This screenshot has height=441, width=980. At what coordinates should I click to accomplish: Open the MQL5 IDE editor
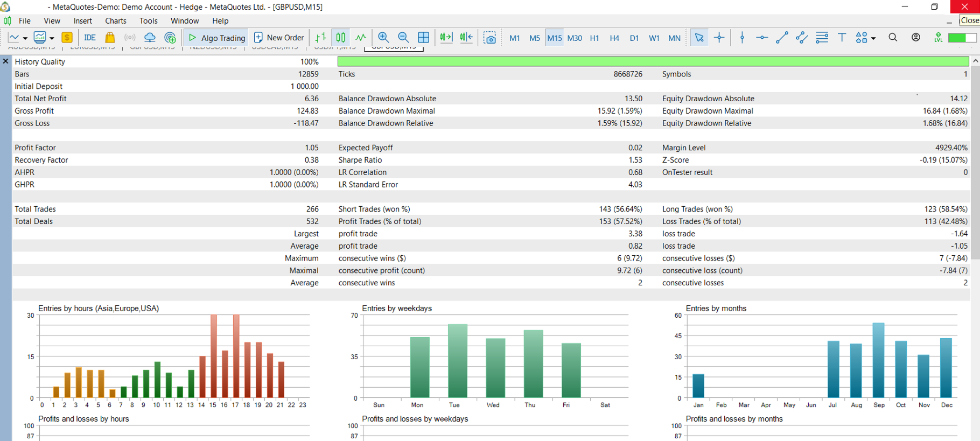pos(89,38)
